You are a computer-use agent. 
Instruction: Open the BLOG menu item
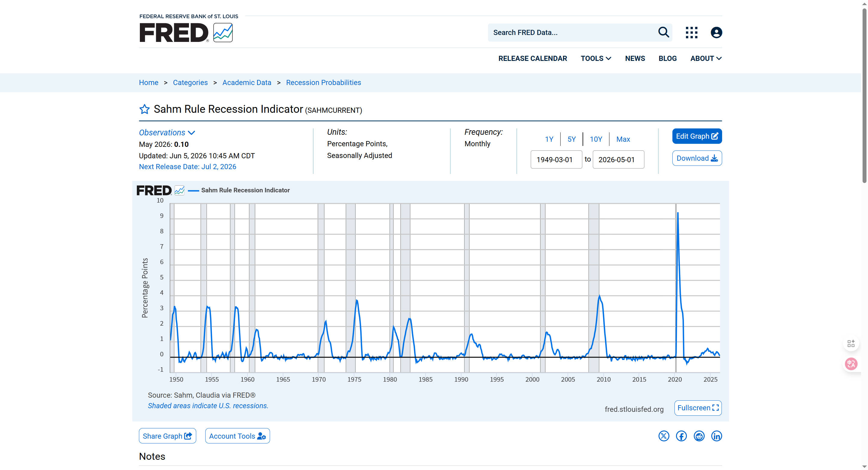[668, 58]
